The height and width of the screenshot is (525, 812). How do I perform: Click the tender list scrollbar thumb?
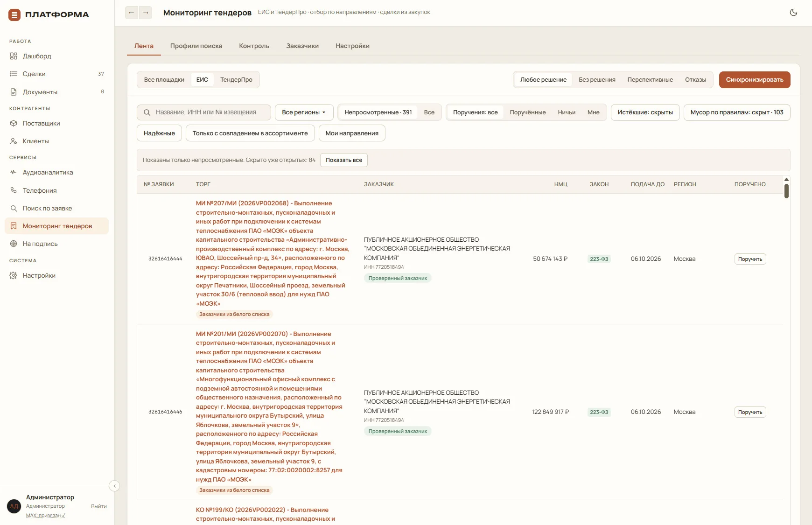click(x=786, y=191)
